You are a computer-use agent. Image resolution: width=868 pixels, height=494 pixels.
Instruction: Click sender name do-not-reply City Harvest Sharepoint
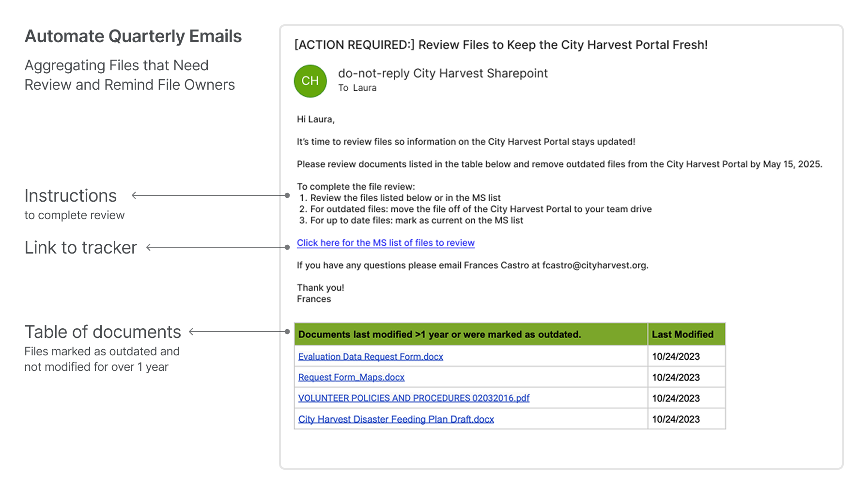click(x=443, y=73)
